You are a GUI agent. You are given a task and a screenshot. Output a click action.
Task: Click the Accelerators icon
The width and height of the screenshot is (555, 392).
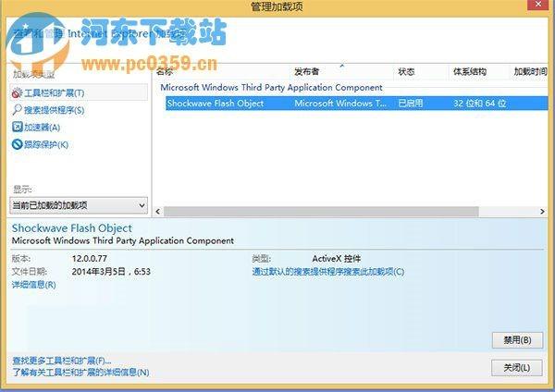tap(17, 127)
